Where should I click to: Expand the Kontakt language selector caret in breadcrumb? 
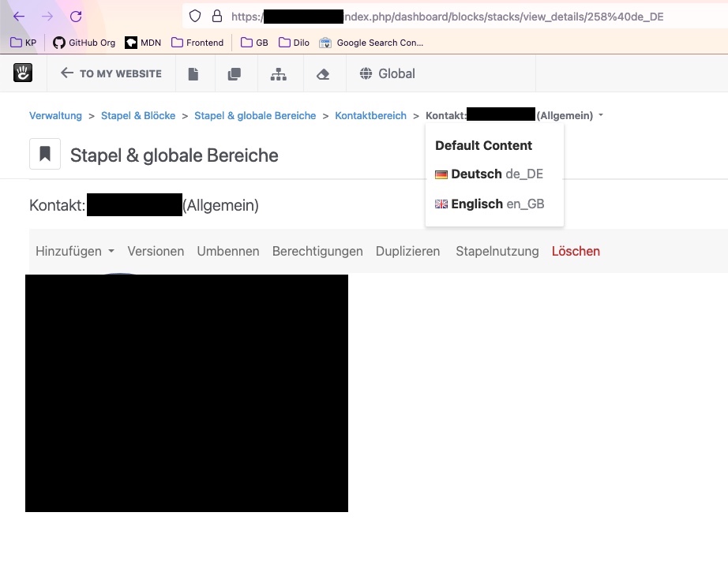[x=601, y=115]
